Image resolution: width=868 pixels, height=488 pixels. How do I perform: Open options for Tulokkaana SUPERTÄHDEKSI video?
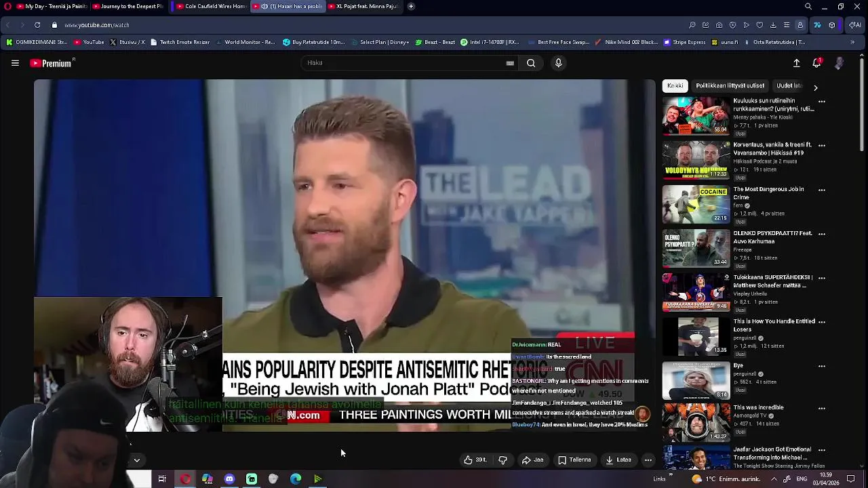pos(822,278)
